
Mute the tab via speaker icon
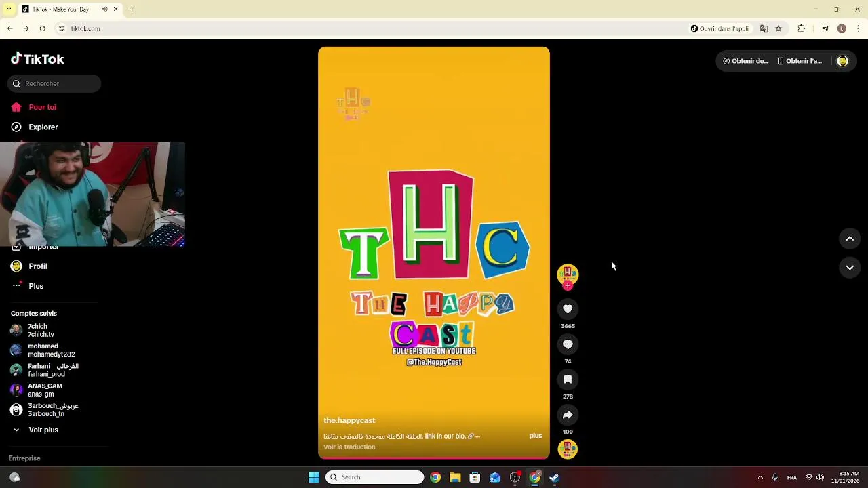point(104,9)
